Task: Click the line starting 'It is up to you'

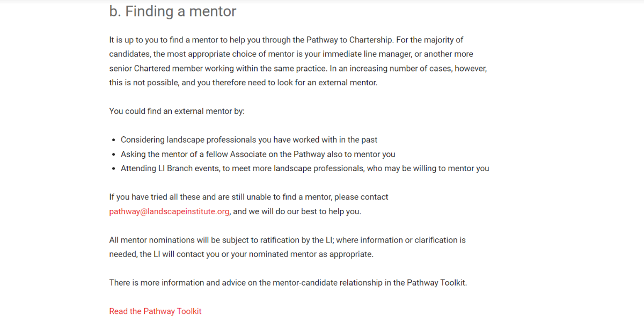Action: pos(286,40)
